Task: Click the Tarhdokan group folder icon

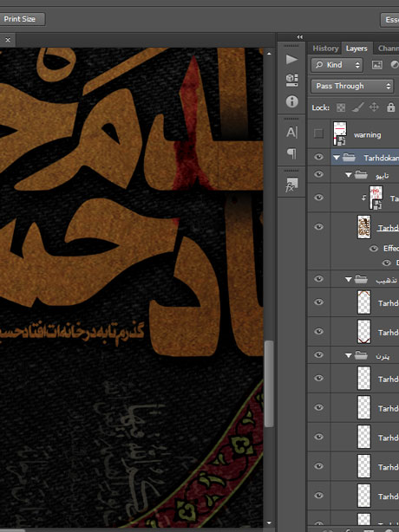Action: click(x=349, y=158)
